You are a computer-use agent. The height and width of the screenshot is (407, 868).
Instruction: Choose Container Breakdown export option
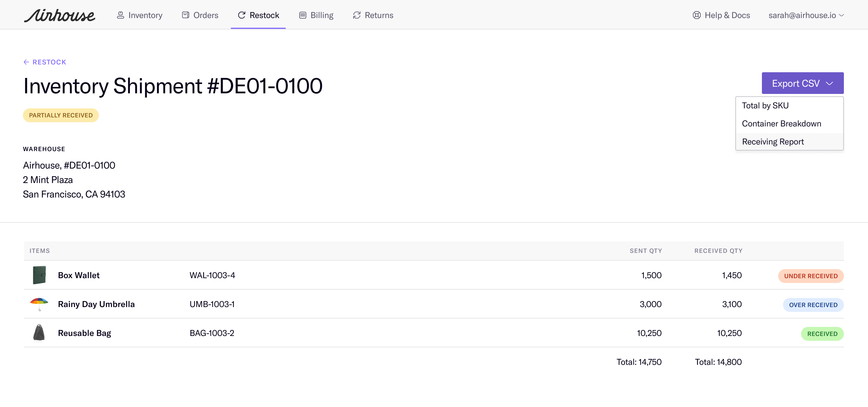[x=781, y=123]
